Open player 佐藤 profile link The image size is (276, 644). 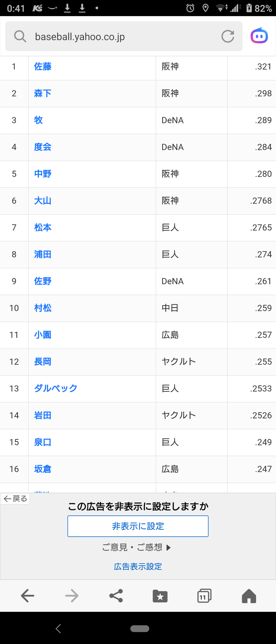point(43,67)
